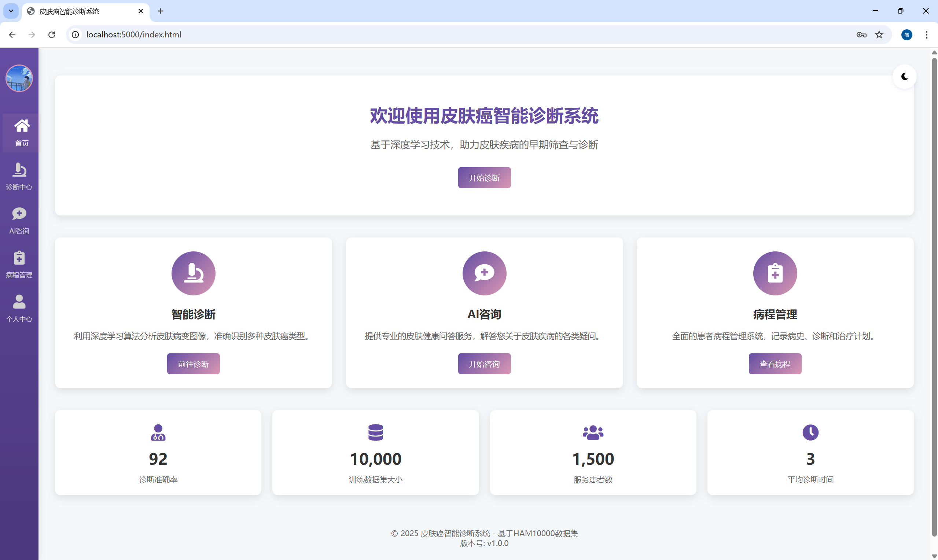Click the chat circle in AI咨询 card

484,273
